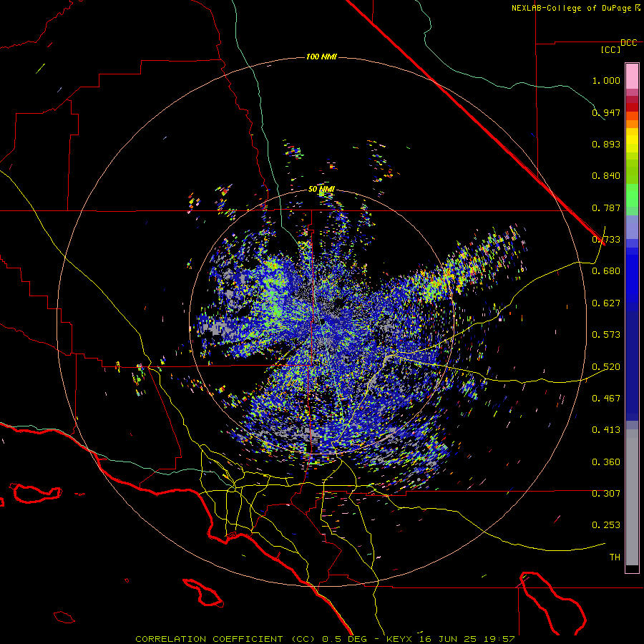The height and width of the screenshot is (644, 644).
Task: Click the TH label near the legend bottom
Action: (x=615, y=557)
